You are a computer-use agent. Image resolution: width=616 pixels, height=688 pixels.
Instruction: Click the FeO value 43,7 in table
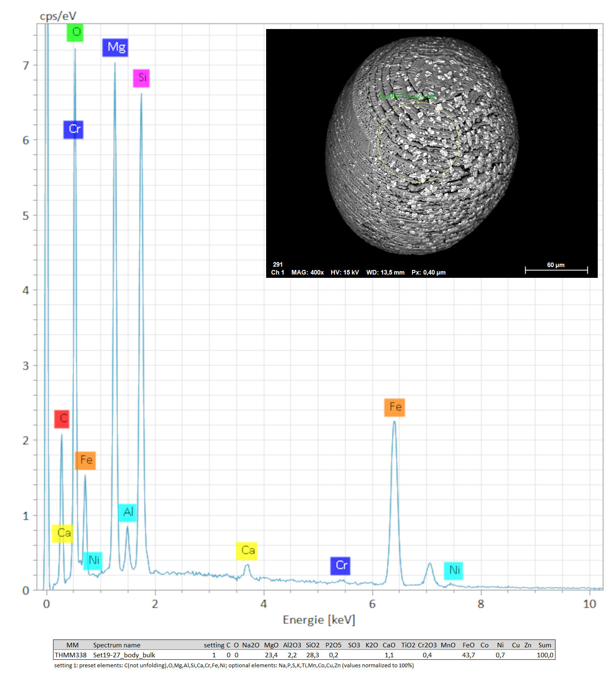tap(468, 655)
